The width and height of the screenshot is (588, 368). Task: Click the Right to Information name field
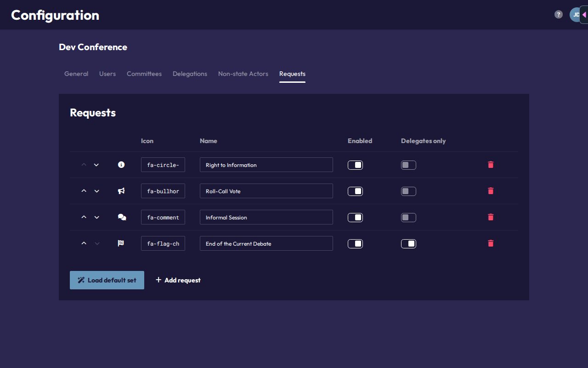[266, 165]
